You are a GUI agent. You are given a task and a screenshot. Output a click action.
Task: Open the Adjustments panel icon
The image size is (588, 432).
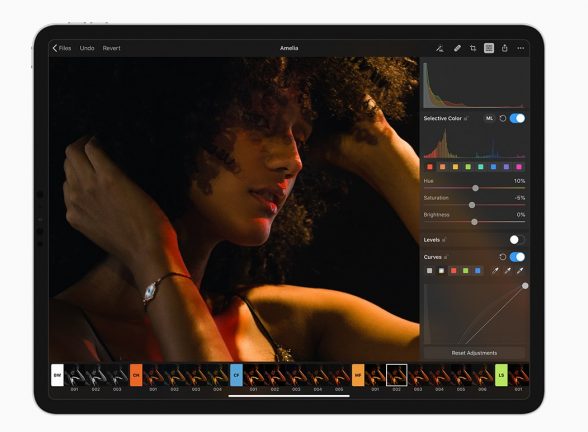(x=489, y=48)
